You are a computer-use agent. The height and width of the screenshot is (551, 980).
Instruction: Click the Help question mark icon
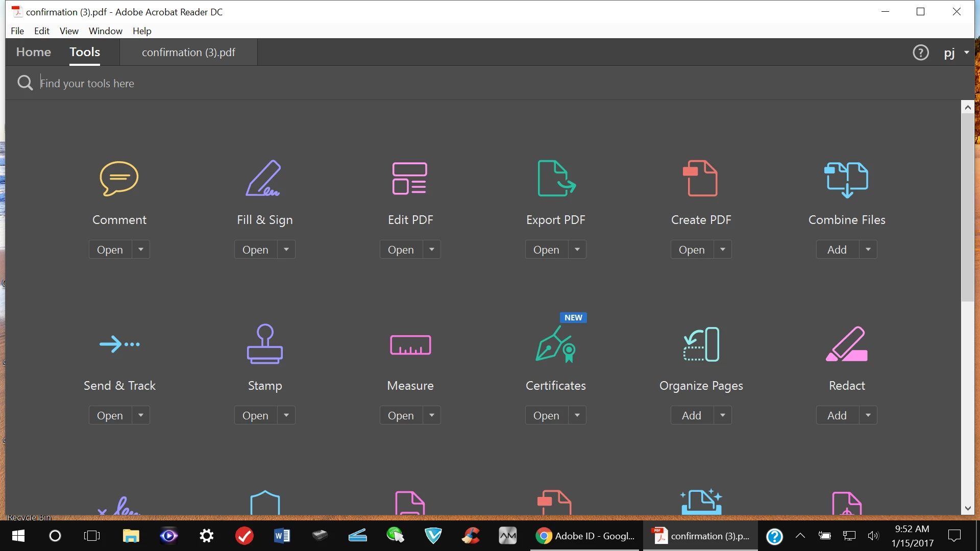pos(920,53)
